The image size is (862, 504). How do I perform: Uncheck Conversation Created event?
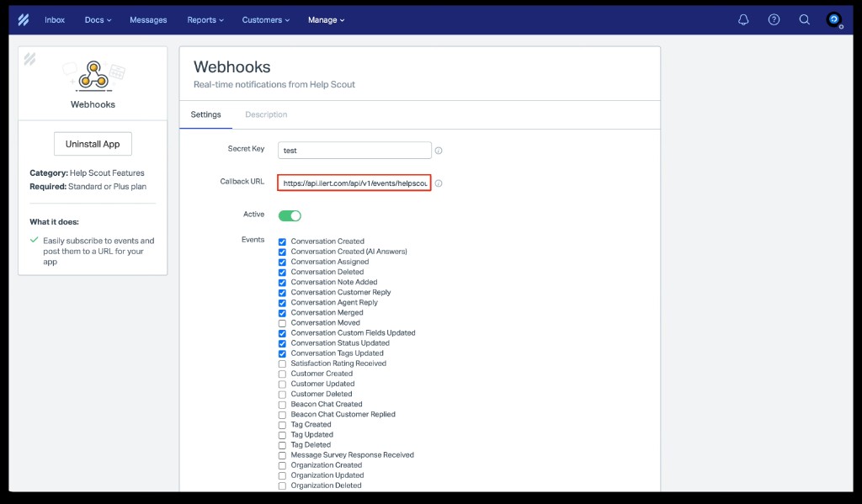coord(283,242)
